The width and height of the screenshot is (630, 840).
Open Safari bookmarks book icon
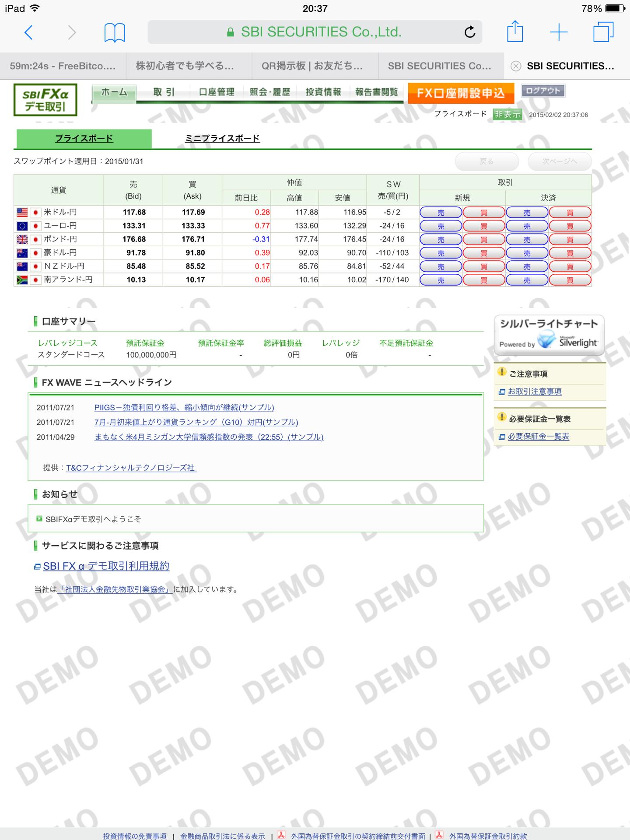click(x=115, y=32)
